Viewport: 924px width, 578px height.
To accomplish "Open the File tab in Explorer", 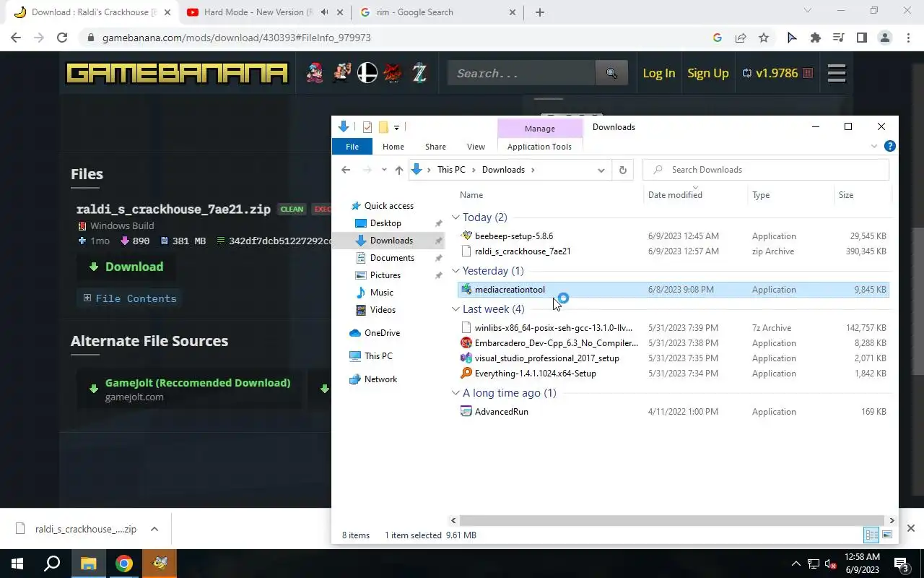I will tap(352, 147).
